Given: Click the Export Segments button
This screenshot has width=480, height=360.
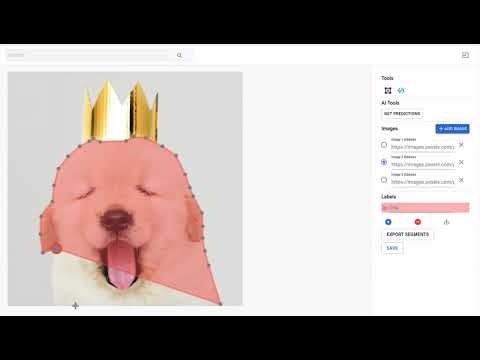Looking at the screenshot, I should 407,234.
